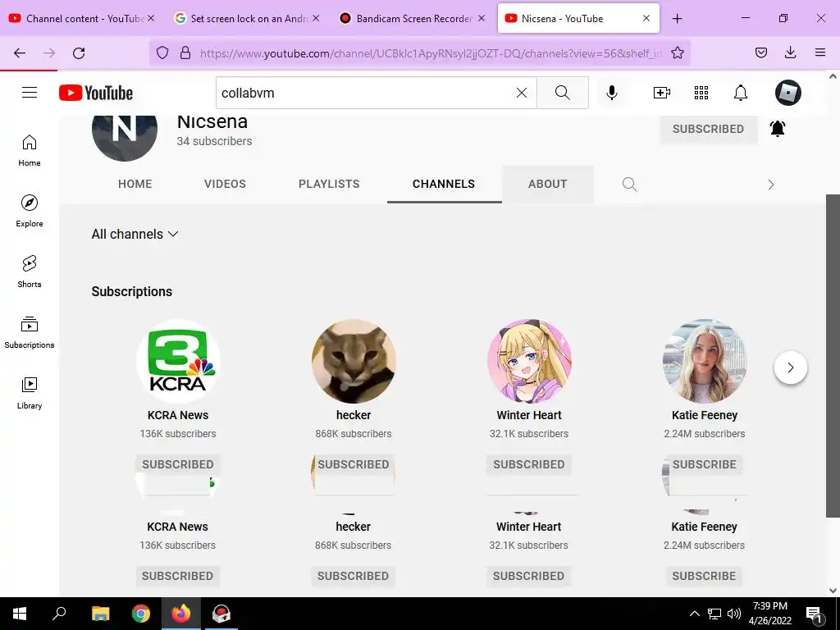
Task: Open Firefox tracking protection shield icon
Action: click(x=162, y=52)
